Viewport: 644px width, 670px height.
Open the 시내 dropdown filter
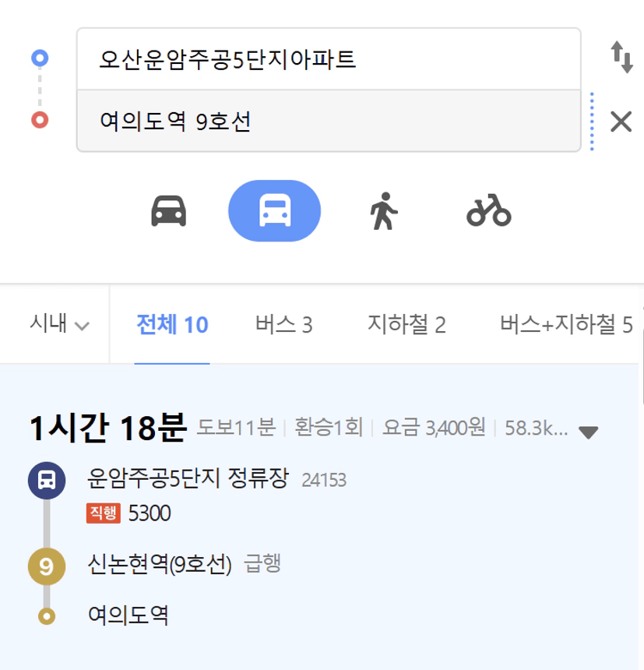tap(59, 324)
